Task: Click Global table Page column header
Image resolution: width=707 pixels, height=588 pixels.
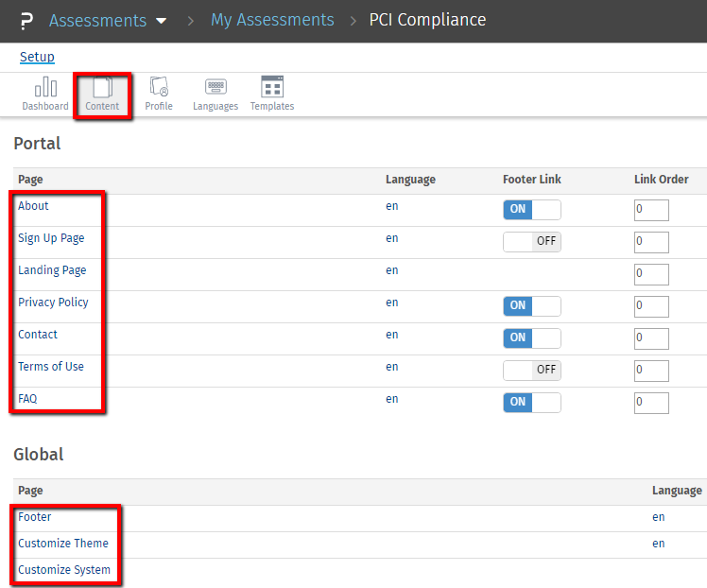Action: pos(30,491)
